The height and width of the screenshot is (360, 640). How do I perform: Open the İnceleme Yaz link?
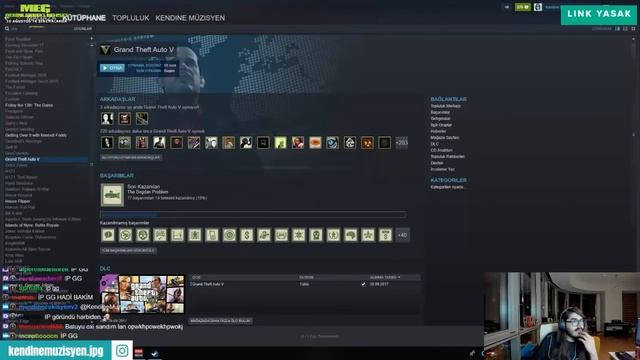(x=442, y=169)
